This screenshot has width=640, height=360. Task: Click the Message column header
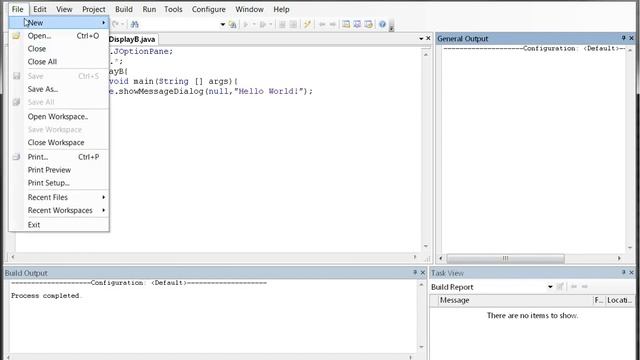point(515,300)
